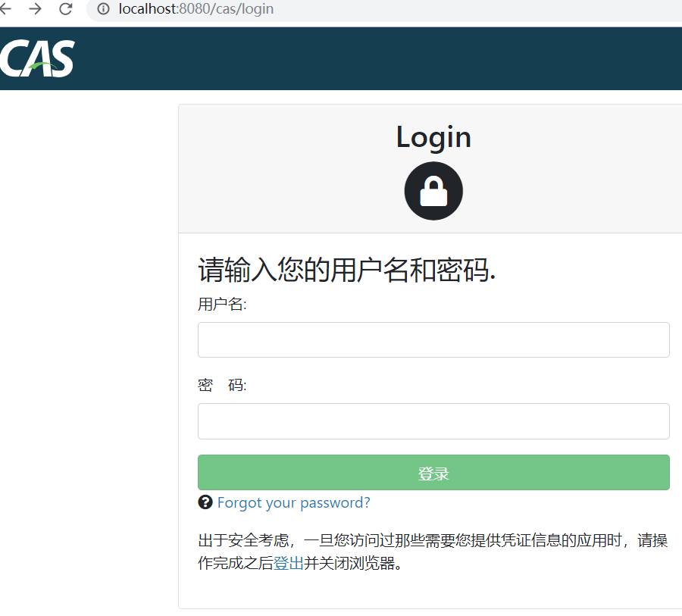Click the page reload icon
Screen dimensions: 682x616
pos(64,11)
